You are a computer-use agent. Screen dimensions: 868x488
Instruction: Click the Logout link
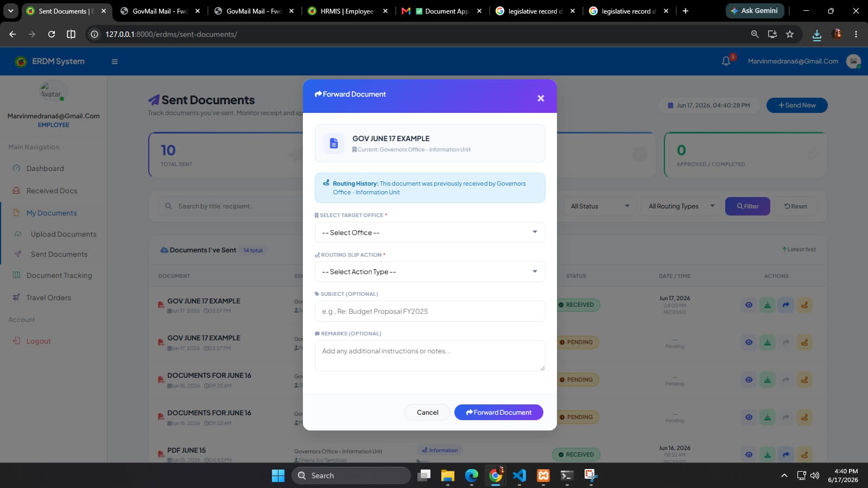(x=38, y=341)
